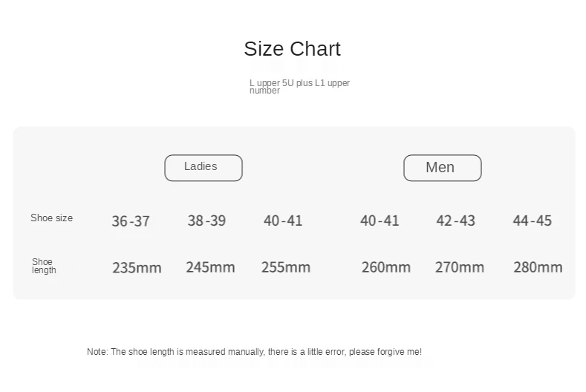Click the Ladies button

203,168
